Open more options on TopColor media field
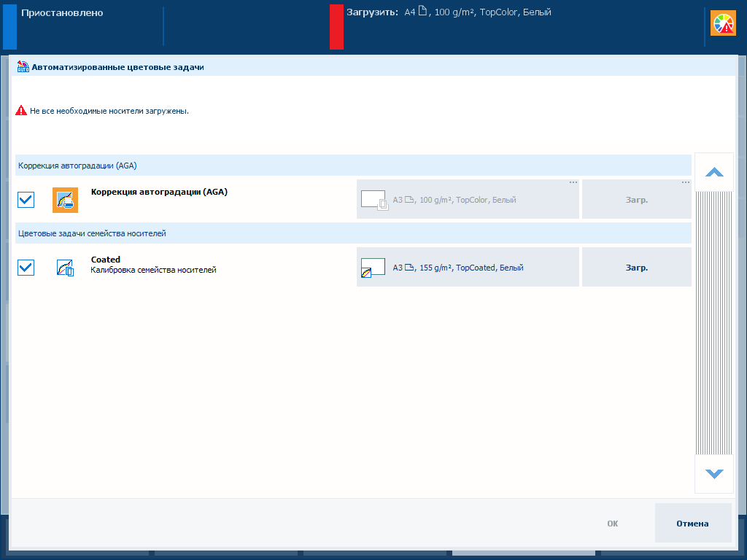 tap(573, 182)
